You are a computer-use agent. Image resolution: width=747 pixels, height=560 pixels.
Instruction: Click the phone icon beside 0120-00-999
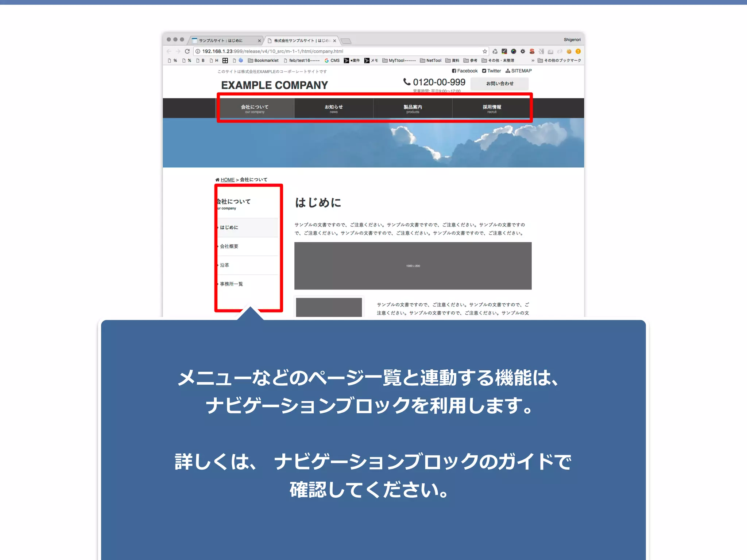(x=407, y=82)
